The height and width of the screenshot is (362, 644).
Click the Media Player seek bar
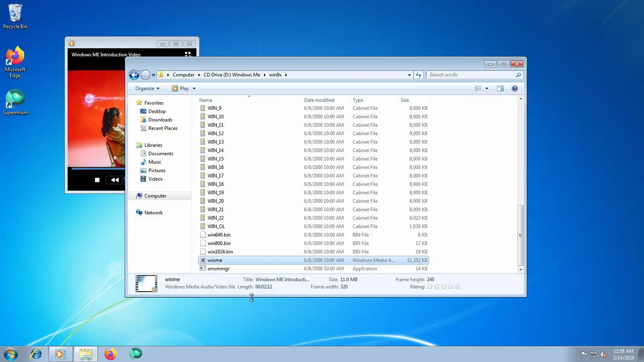98,169
